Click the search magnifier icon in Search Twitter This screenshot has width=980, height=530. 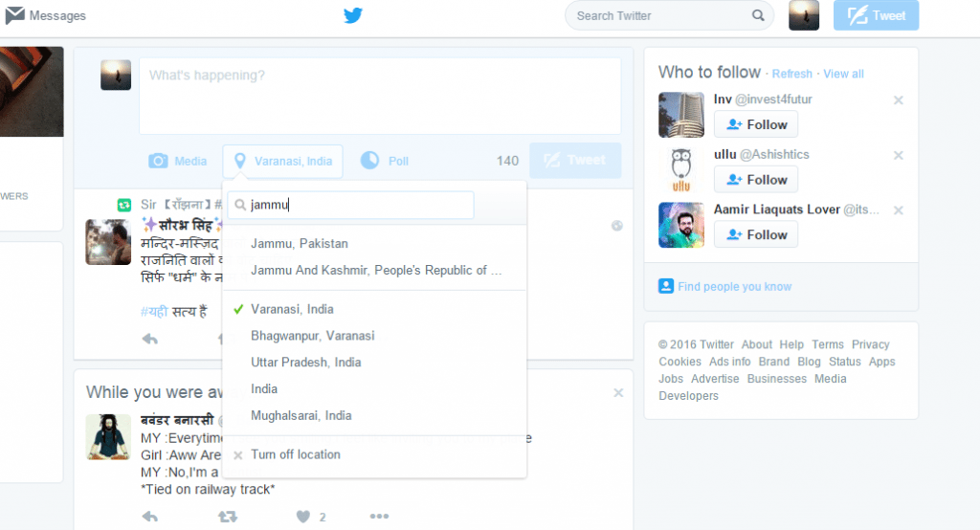[758, 15]
